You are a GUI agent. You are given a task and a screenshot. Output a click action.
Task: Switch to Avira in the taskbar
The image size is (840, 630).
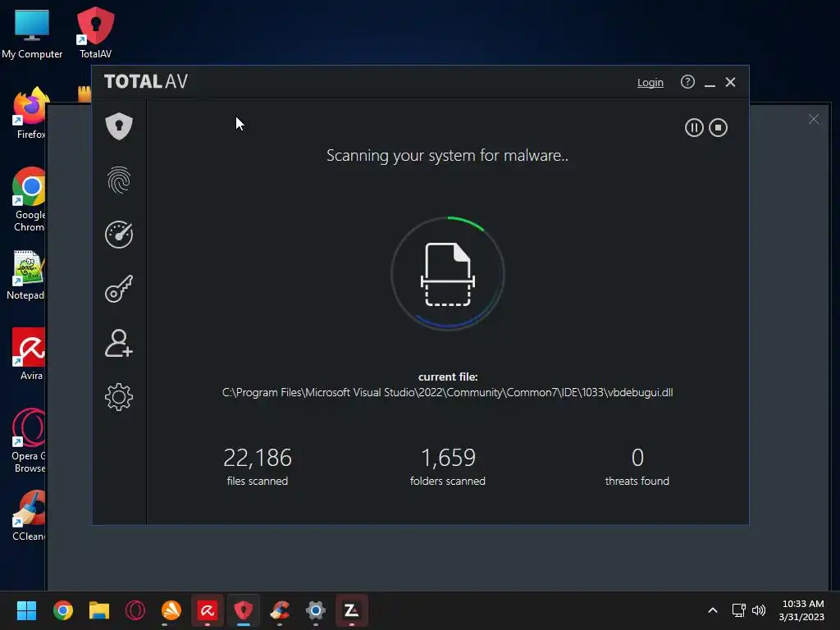click(208, 610)
